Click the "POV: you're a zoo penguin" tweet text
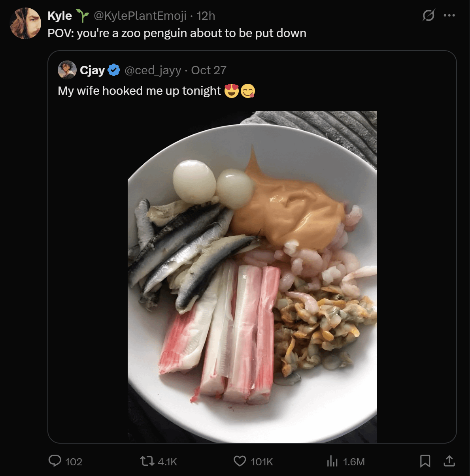Image resolution: width=470 pixels, height=476 pixels. coord(177,33)
